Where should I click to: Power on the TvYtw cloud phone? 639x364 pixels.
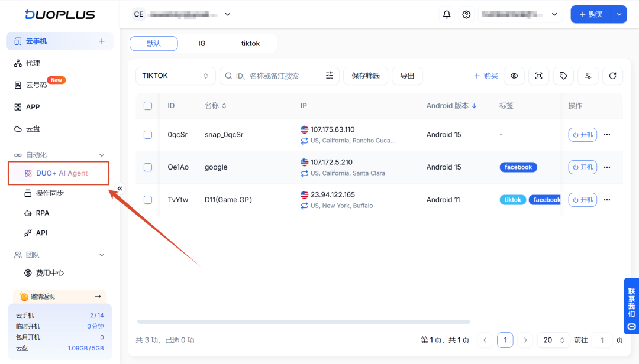(x=582, y=200)
